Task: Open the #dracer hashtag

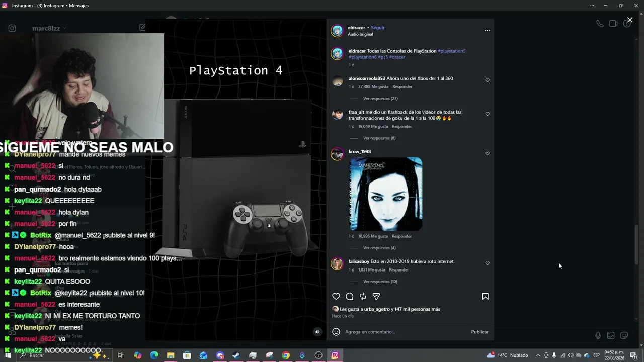Action: pyautogui.click(x=397, y=57)
